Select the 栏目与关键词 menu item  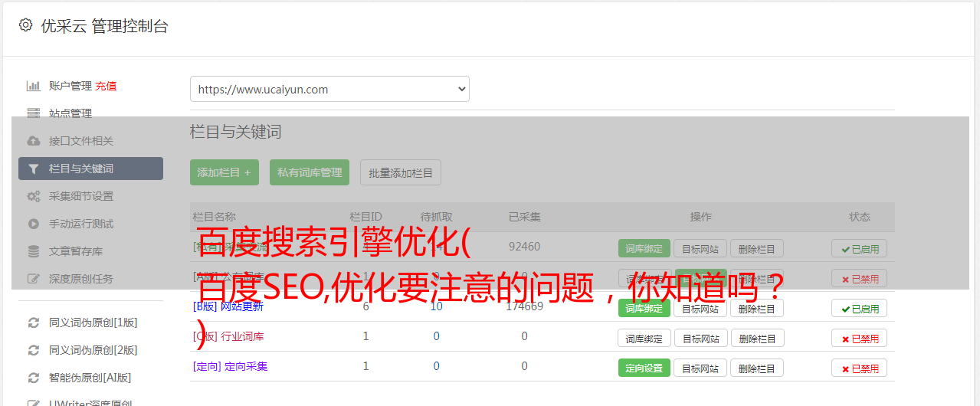tap(90, 169)
